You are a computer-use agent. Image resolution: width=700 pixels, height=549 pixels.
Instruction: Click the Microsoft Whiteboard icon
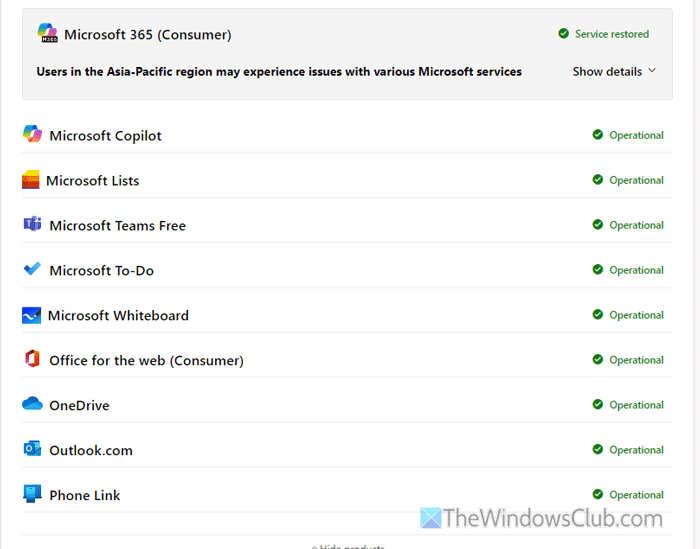[x=31, y=315]
